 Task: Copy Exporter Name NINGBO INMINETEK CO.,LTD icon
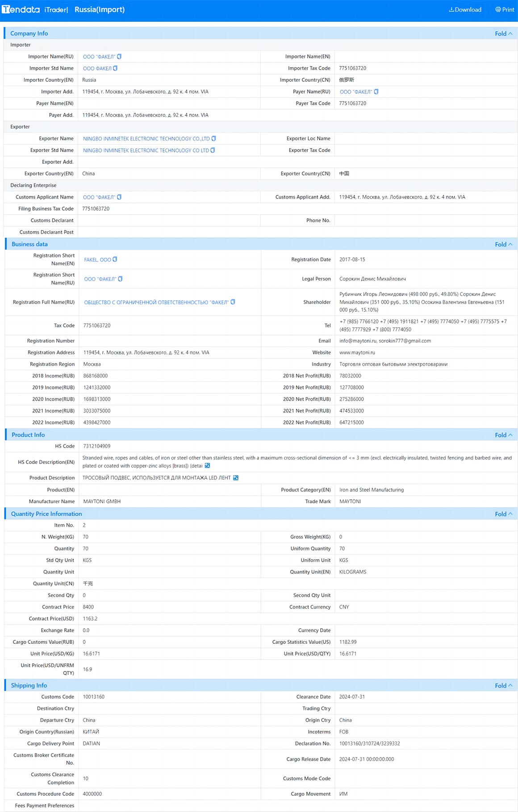pyautogui.click(x=213, y=139)
